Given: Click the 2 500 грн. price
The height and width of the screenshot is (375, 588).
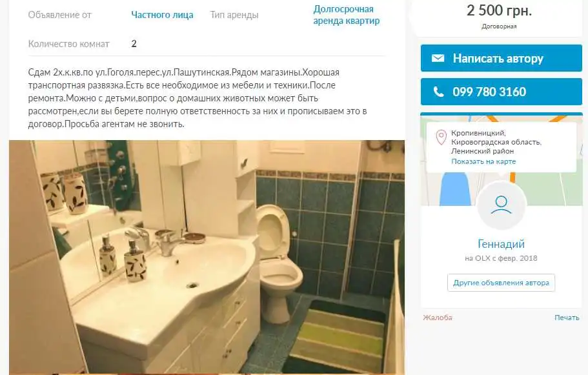Looking at the screenshot, I should tap(499, 10).
